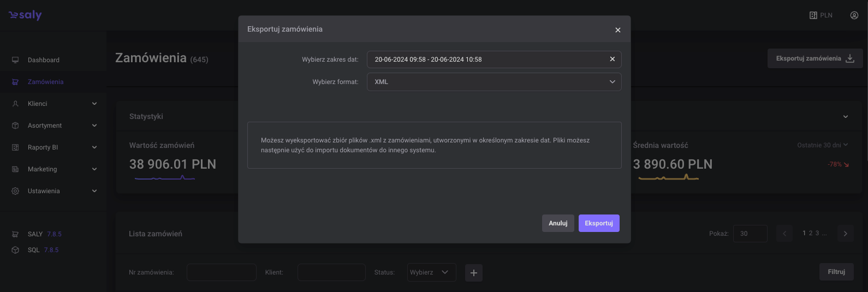
Task: Click the Nr zamówienia input field
Action: 221,272
